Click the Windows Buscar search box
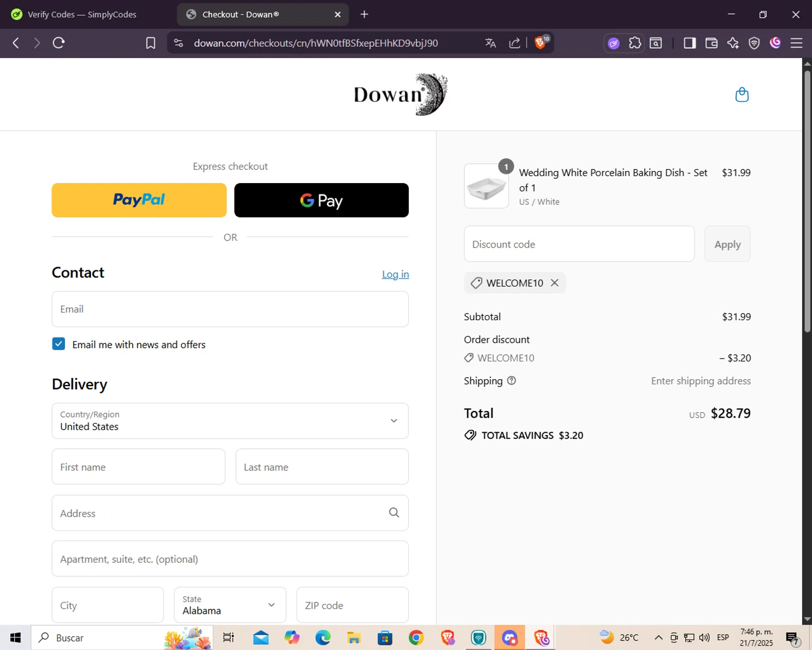Viewport: 812px width, 650px height. [x=122, y=638]
